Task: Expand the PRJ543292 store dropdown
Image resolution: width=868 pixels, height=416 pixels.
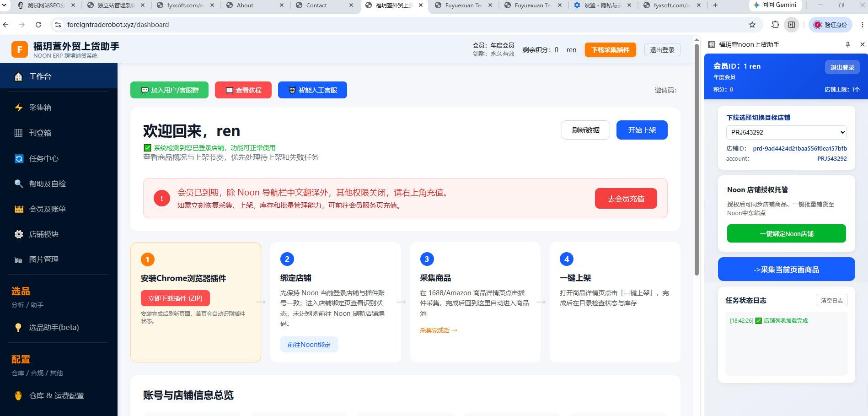Action: coord(786,132)
